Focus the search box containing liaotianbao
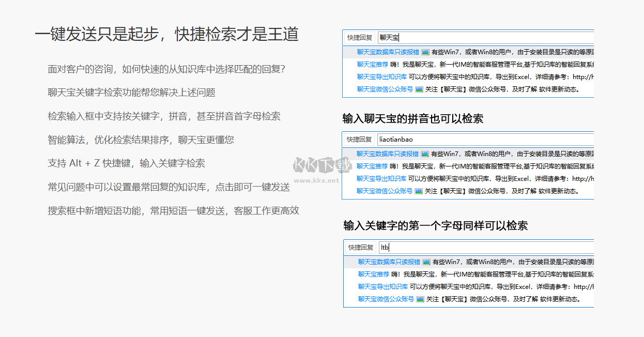This screenshot has height=337, width=644. click(x=485, y=139)
